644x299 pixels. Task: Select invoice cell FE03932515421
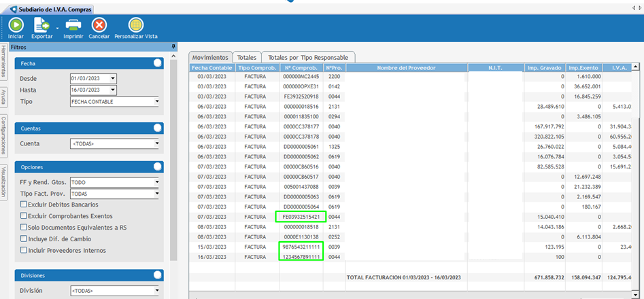point(301,217)
